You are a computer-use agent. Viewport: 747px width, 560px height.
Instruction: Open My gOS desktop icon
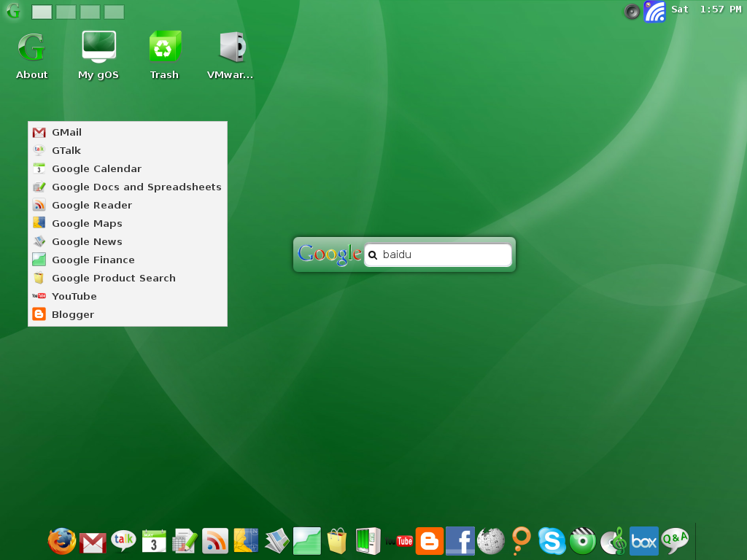pos(98,55)
